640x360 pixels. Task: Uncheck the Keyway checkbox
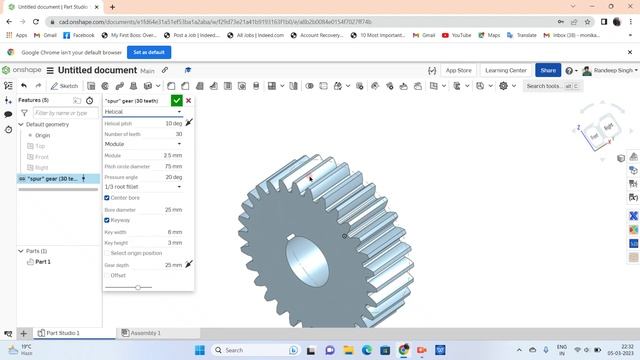pos(107,220)
